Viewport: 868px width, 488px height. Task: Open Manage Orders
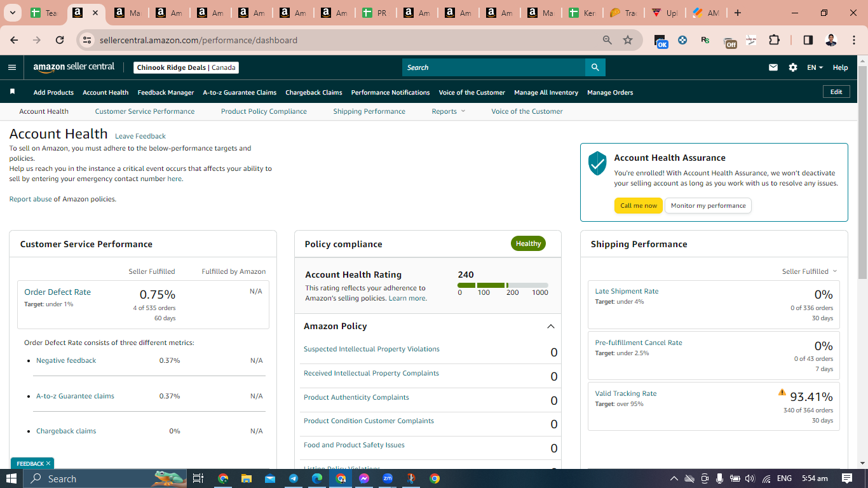tap(610, 92)
